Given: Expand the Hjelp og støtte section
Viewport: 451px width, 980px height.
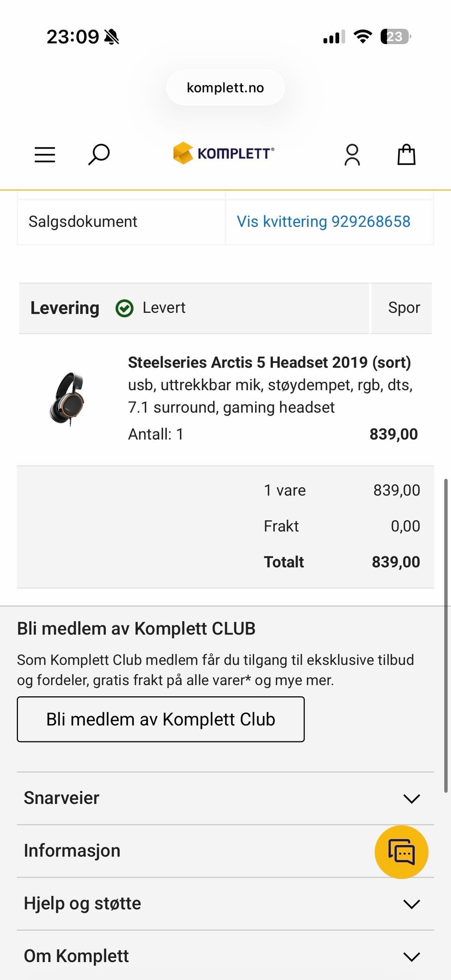Looking at the screenshot, I should (x=225, y=903).
